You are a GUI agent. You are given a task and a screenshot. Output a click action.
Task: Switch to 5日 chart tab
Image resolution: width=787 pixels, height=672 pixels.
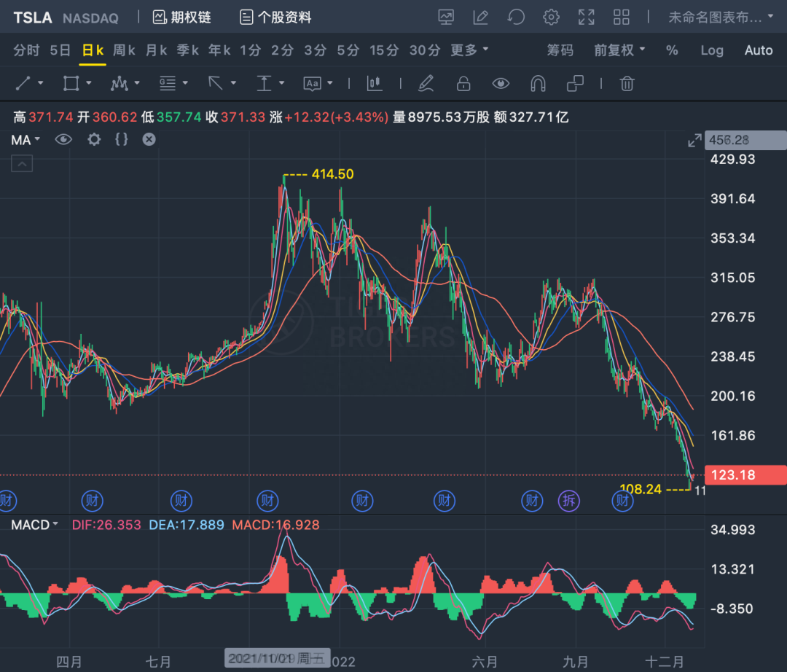(x=60, y=50)
